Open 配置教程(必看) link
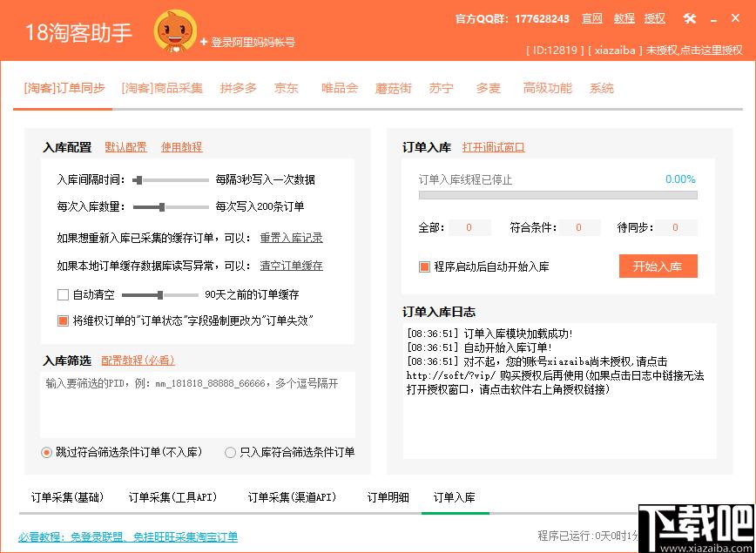Screen dimensions: 756x553 (x=138, y=361)
